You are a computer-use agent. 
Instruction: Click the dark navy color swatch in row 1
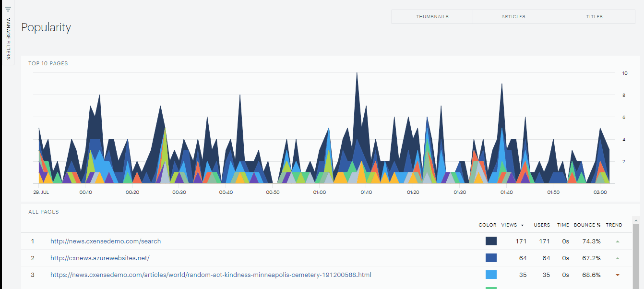point(491,241)
